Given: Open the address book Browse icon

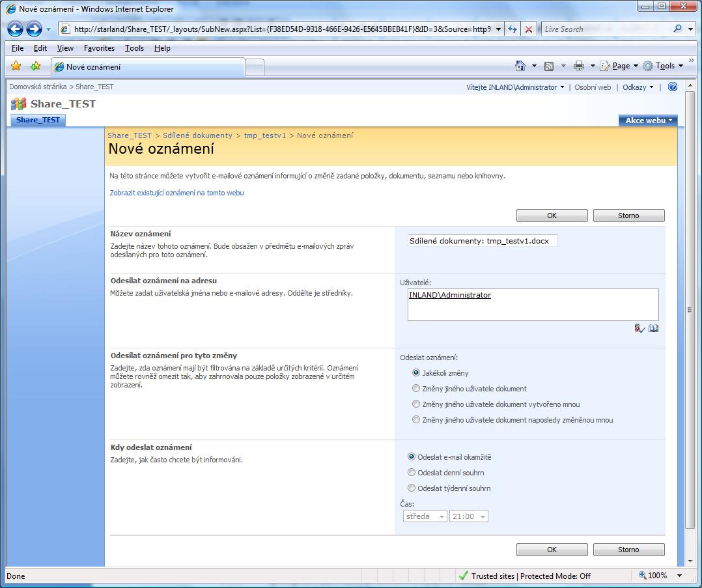Looking at the screenshot, I should click(x=653, y=328).
